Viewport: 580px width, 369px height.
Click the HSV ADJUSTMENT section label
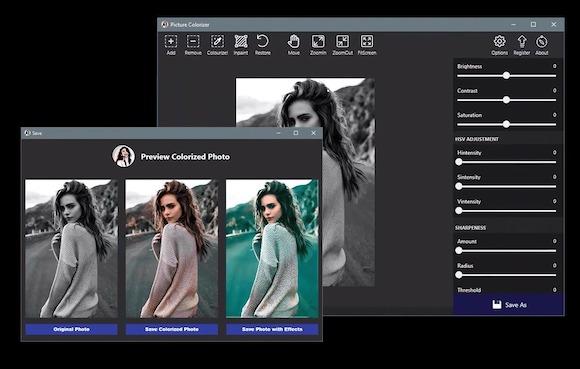point(477,139)
